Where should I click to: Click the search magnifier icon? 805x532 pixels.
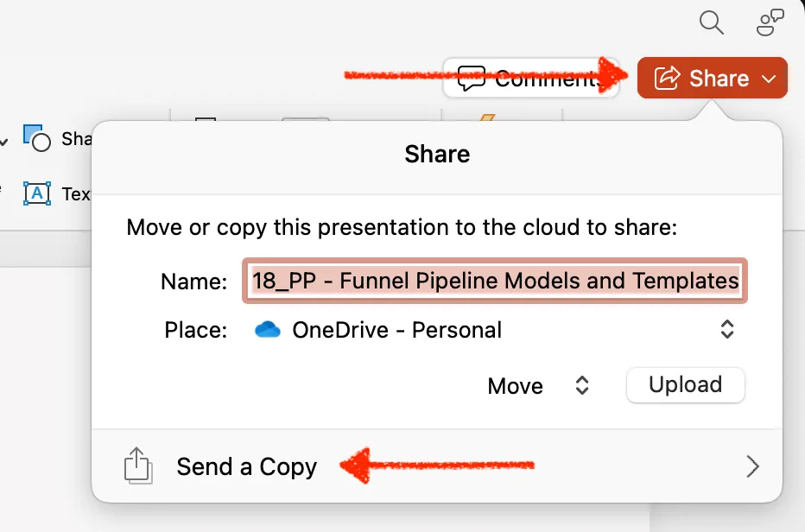[x=712, y=22]
